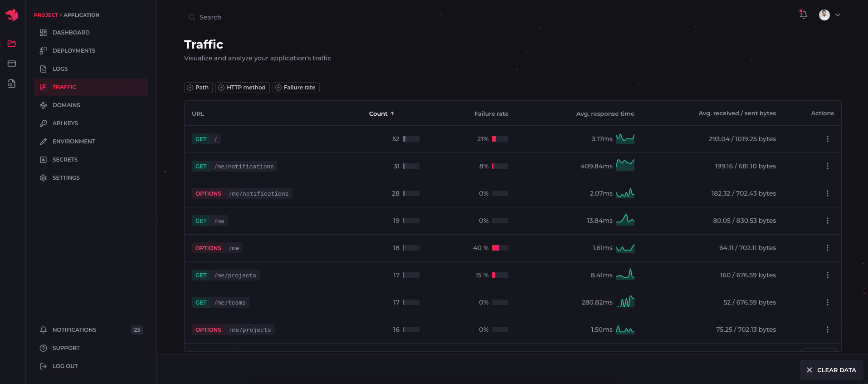Click the Clear Data button
868x384 pixels.
[832, 370]
